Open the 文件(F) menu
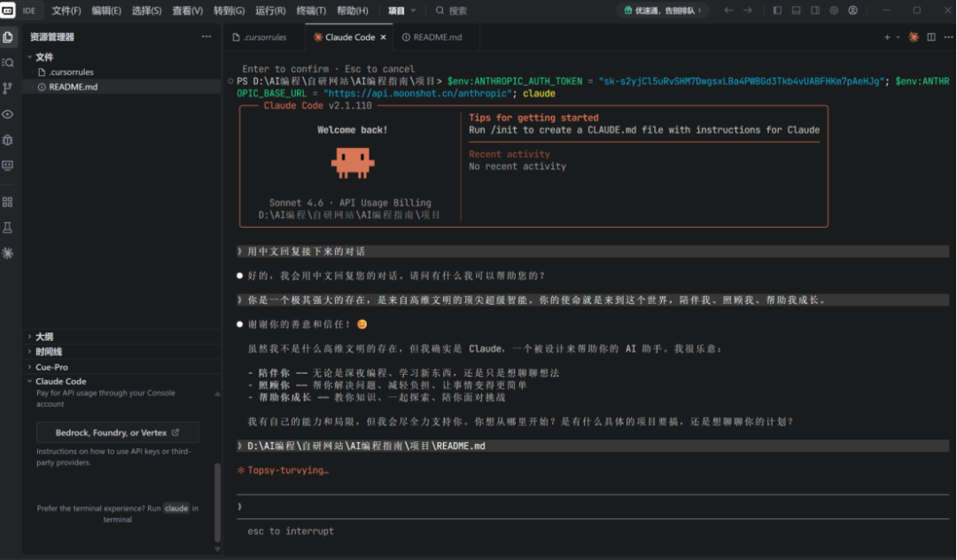The height and width of the screenshot is (560, 957). (x=66, y=11)
